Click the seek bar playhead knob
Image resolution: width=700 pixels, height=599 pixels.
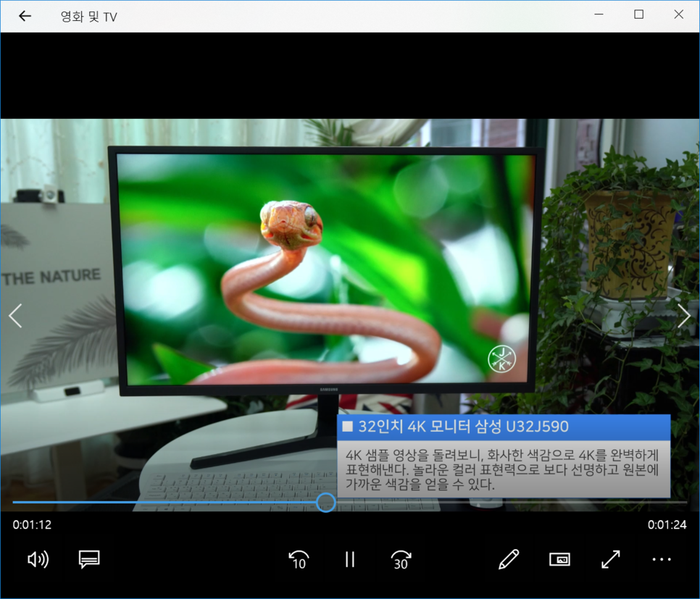[326, 502]
